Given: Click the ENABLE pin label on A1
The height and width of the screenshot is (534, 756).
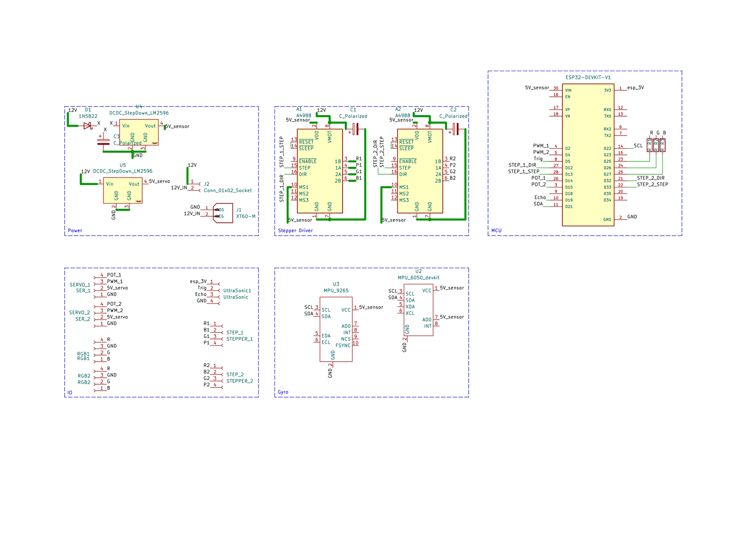Looking at the screenshot, I should tap(308, 161).
